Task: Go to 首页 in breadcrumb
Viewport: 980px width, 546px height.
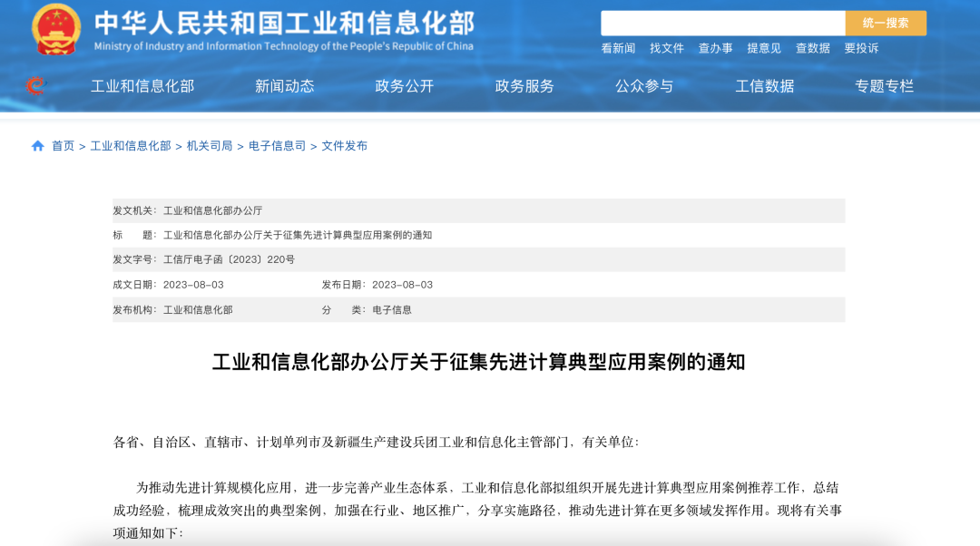Action: (x=64, y=145)
